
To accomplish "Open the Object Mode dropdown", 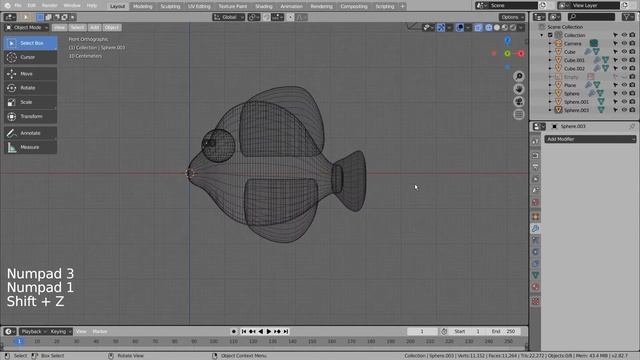I will [x=27, y=27].
